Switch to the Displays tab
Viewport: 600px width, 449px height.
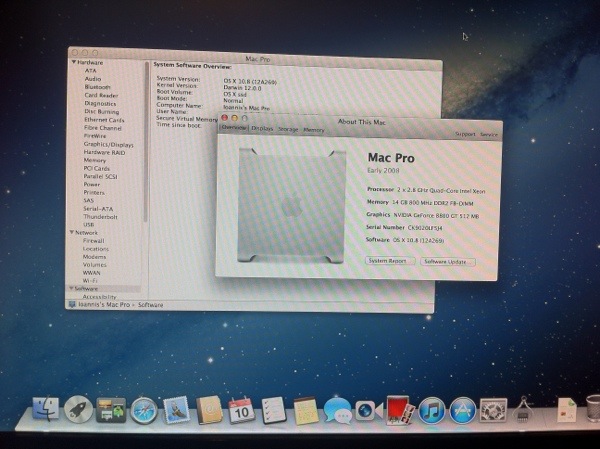pyautogui.click(x=262, y=129)
